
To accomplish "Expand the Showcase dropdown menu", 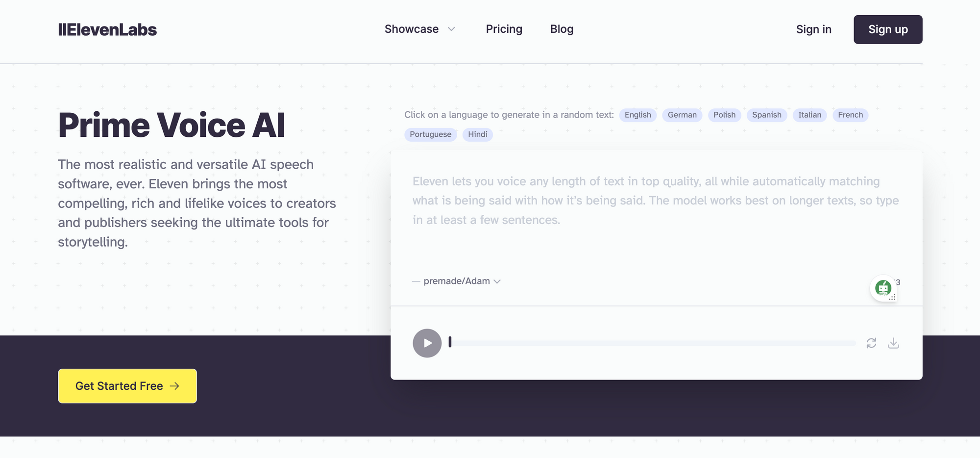I will coord(419,29).
